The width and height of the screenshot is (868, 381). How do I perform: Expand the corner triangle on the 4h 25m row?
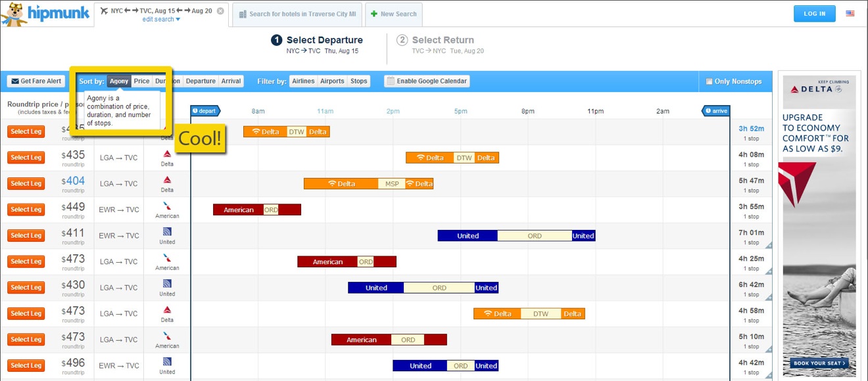click(769, 271)
